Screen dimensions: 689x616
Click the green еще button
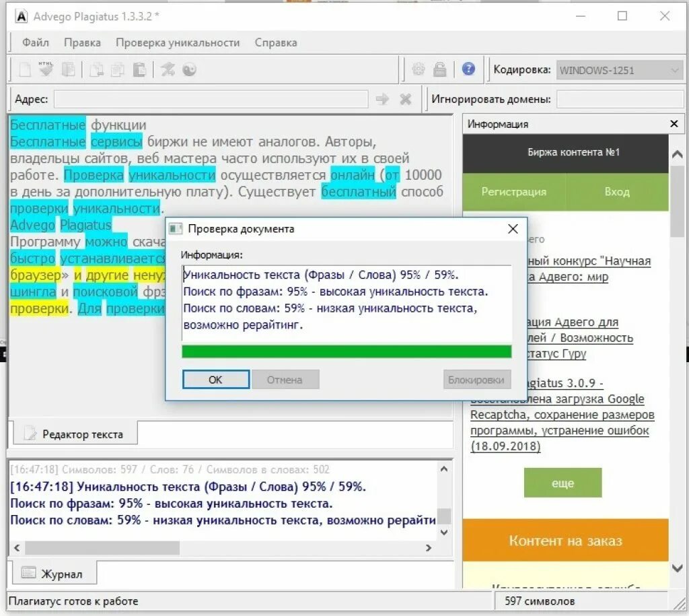(x=563, y=483)
